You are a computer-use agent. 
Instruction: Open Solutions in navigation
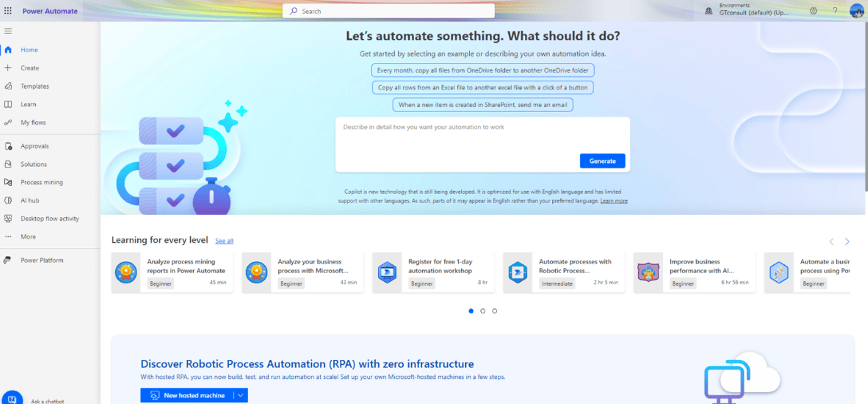coord(33,164)
